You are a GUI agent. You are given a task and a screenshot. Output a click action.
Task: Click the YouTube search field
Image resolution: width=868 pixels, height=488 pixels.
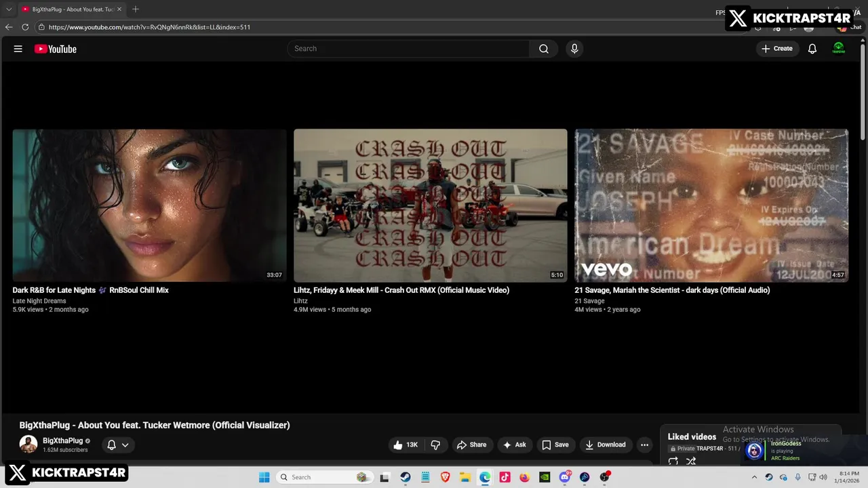click(409, 49)
